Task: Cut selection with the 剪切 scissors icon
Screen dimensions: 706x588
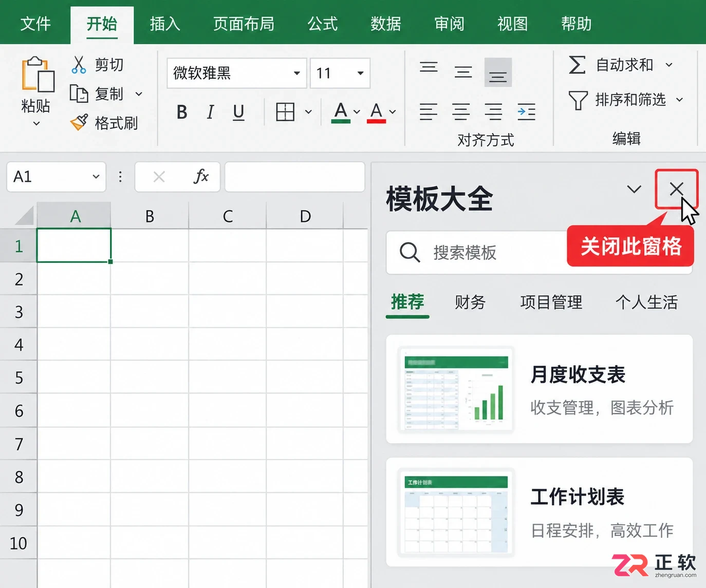Action: tap(79, 65)
